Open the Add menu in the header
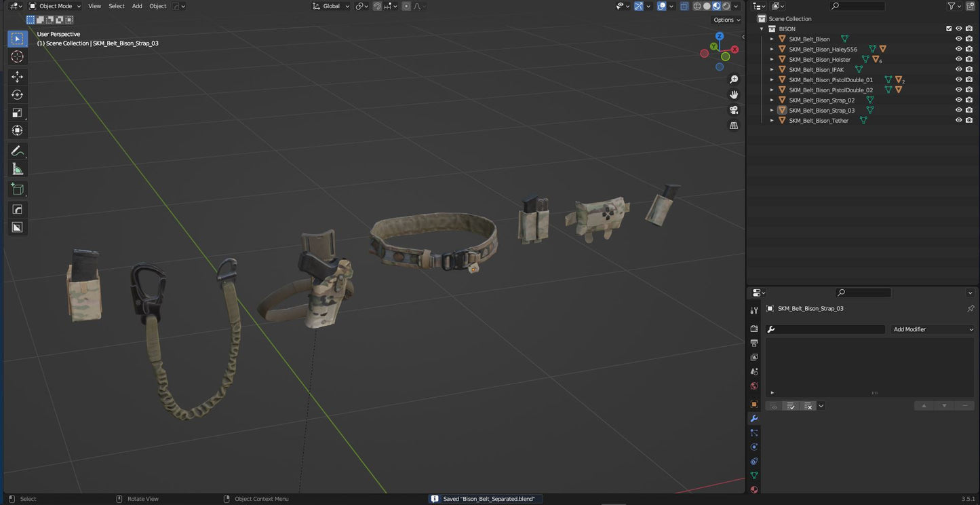Image resolution: width=980 pixels, height=505 pixels. click(x=136, y=5)
